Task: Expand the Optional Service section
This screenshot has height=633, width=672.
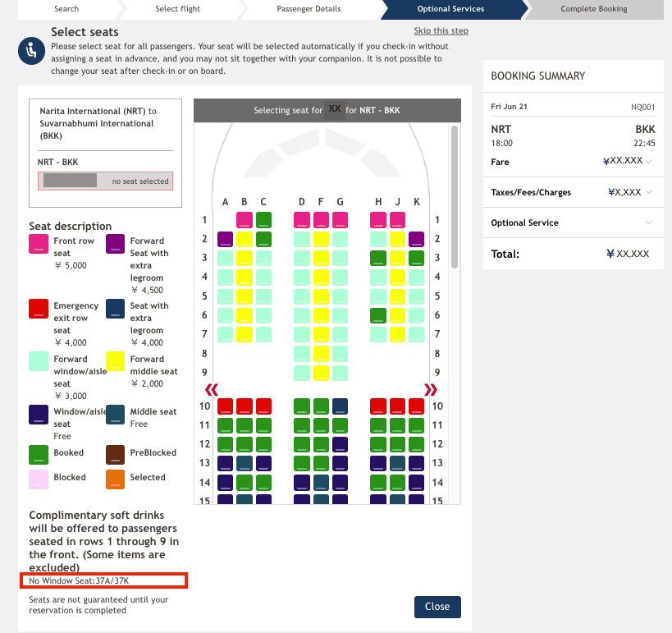Action: [x=647, y=222]
